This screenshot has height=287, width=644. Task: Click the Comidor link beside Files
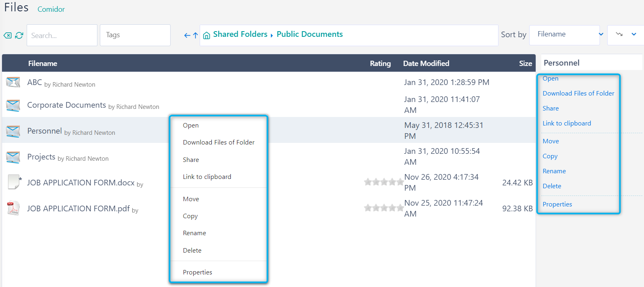[x=51, y=9]
